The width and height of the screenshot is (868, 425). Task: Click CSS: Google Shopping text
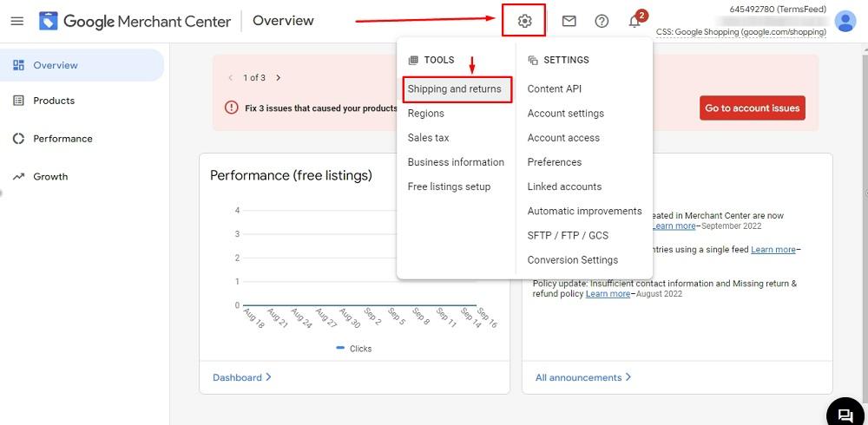741,32
